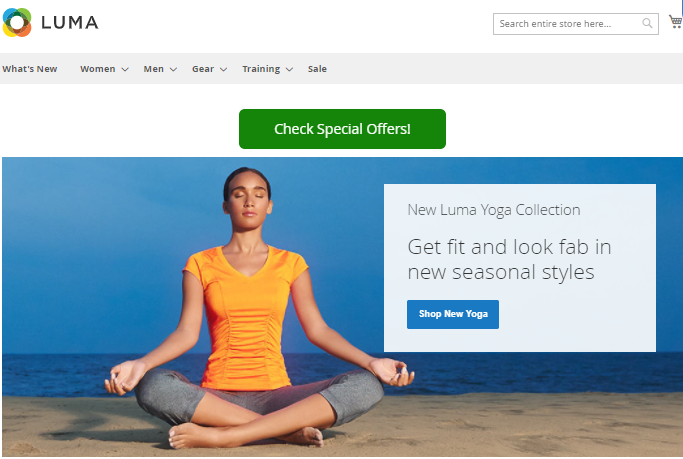Screen dimensions: 683x459
Task: Open the What's New menu item
Action: tap(30, 69)
